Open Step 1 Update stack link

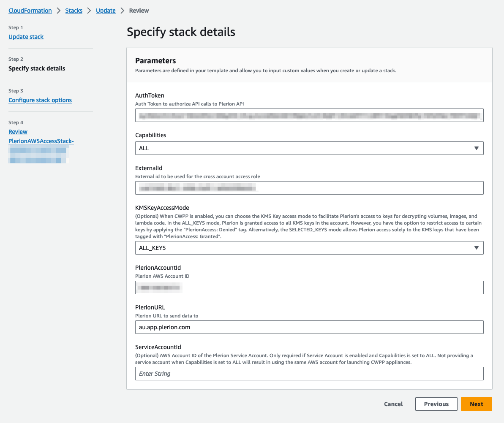pos(26,37)
